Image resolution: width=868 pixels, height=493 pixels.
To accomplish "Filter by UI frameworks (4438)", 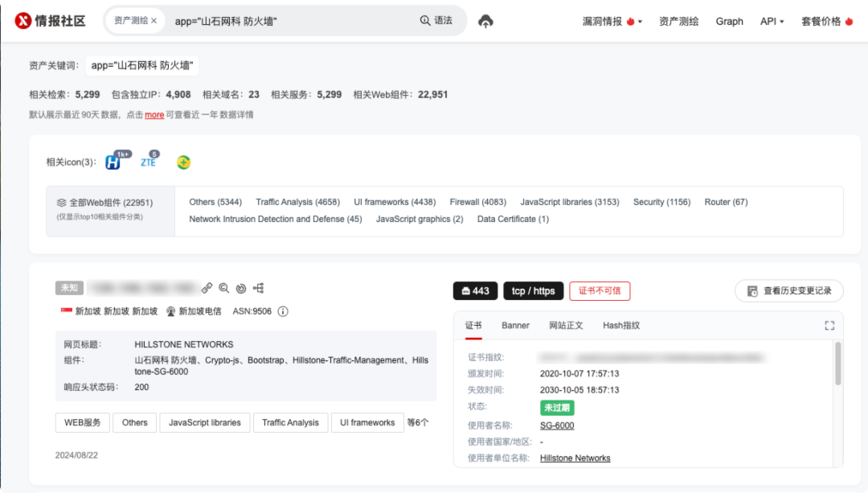I will pos(395,202).
